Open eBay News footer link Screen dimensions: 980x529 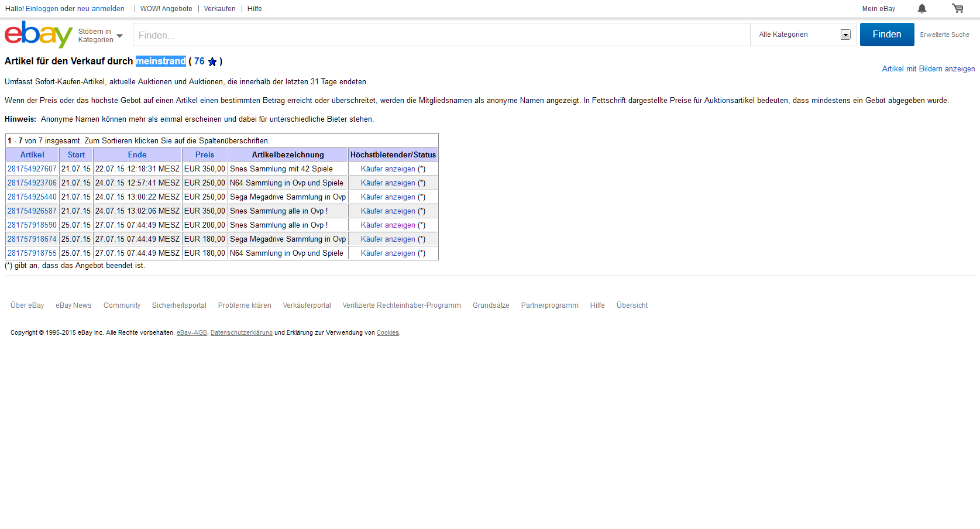click(x=74, y=305)
